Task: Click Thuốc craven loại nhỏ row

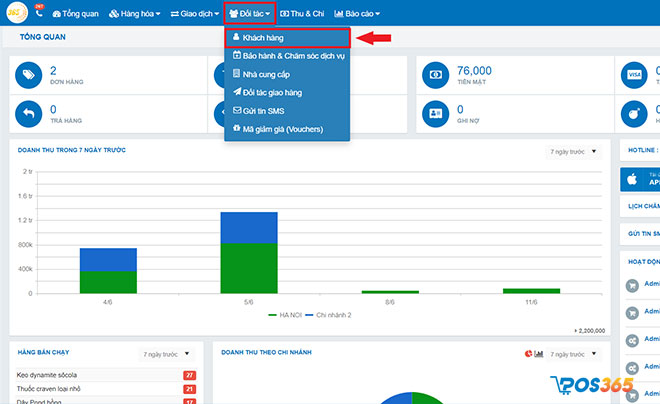Action: pyautogui.click(x=106, y=389)
